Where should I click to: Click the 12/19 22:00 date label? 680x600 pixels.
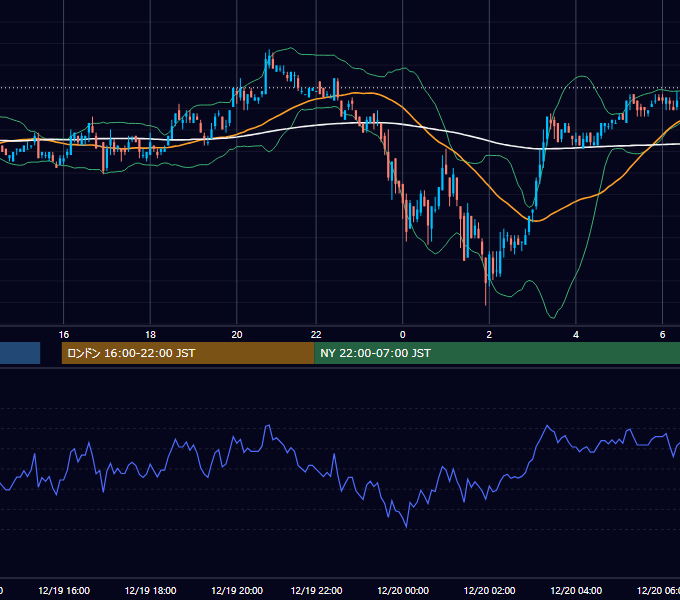[x=316, y=590]
